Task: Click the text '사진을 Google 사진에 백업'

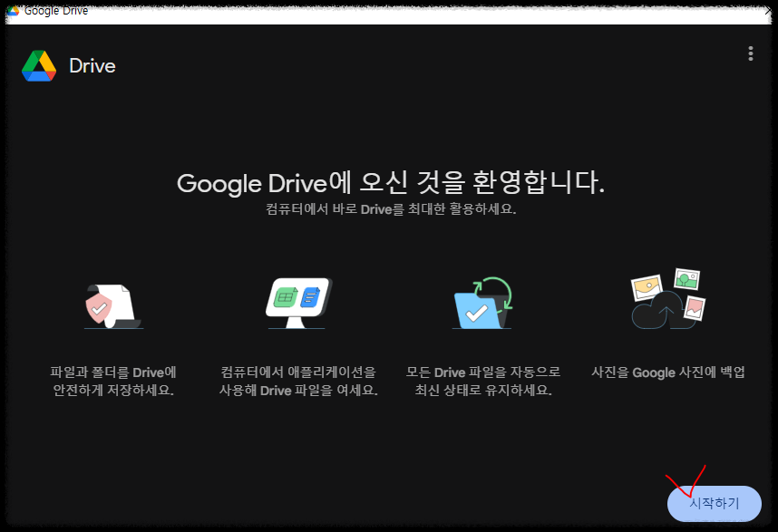Action: click(x=668, y=372)
